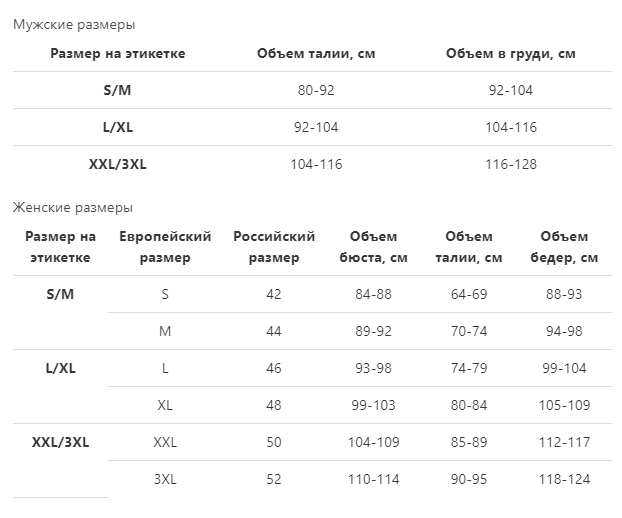Image resolution: width=622 pixels, height=518 pixels.
Task: Select the 'Размер на этикетке' header in men's table
Action: (x=117, y=53)
